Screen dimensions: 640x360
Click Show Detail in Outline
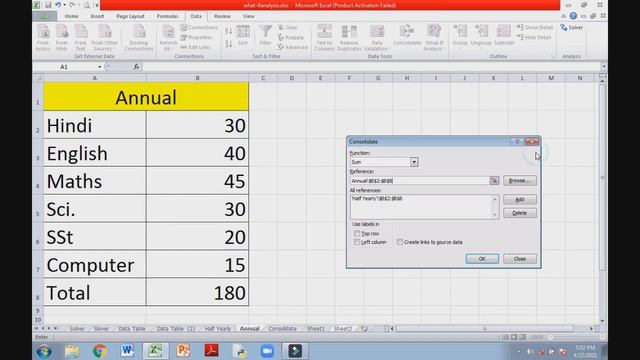pyautogui.click(x=535, y=27)
